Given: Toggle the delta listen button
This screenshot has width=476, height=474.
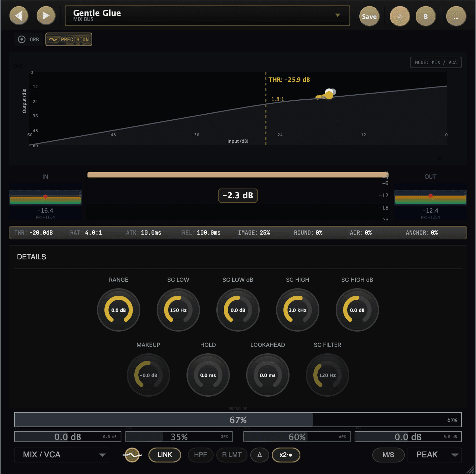Looking at the screenshot, I should 259,455.
